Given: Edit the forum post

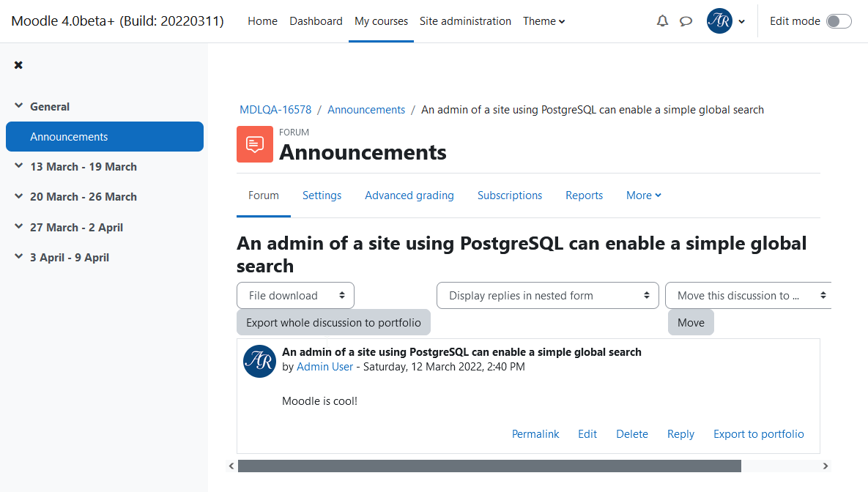Looking at the screenshot, I should (587, 434).
